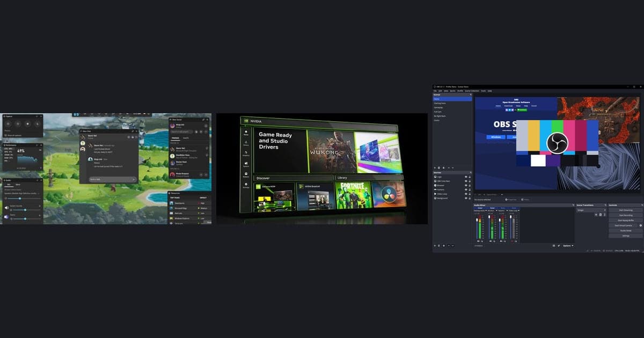Viewport: 644px width, 338px height.
Task: Click the OBS logo over the color bars
Action: point(557,143)
